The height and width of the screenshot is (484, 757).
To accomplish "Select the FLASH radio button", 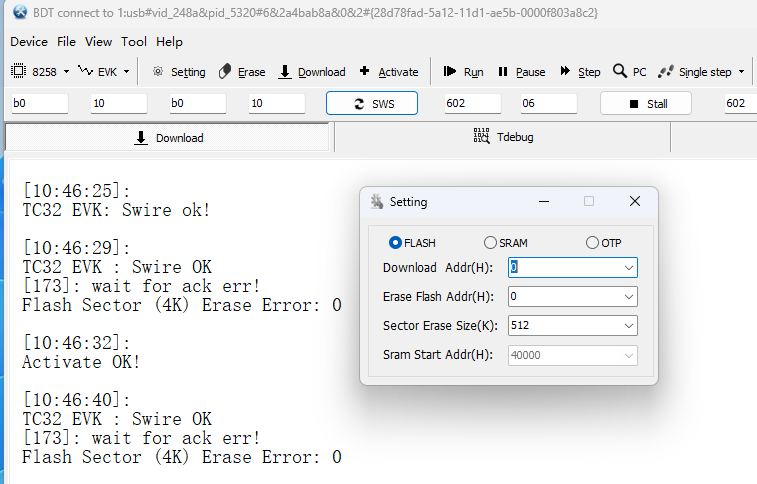I will click(396, 243).
